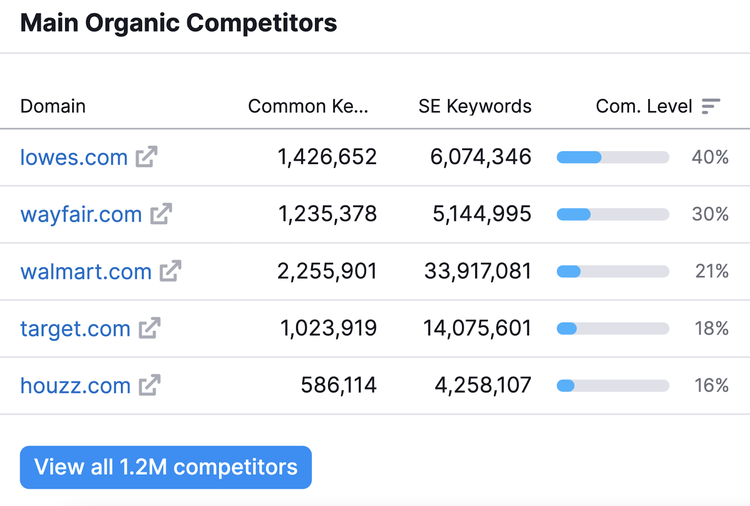Image resolution: width=750 pixels, height=506 pixels.
Task: Open houzz.com external link icon
Action: coord(149,385)
